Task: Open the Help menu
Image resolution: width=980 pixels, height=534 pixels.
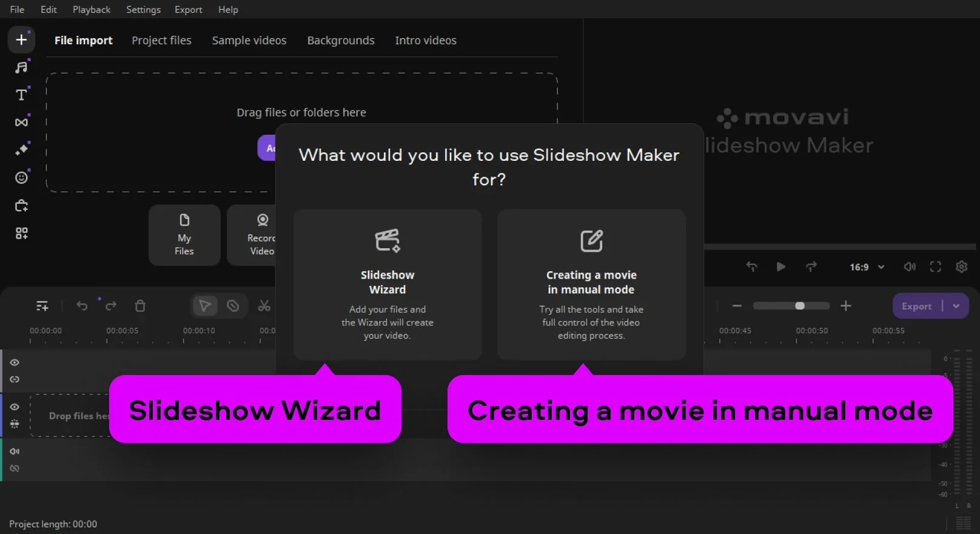Action: point(228,10)
